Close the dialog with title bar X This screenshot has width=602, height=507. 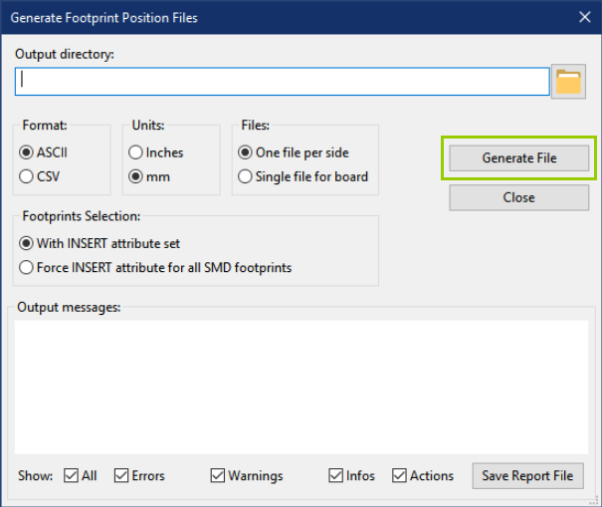point(585,16)
